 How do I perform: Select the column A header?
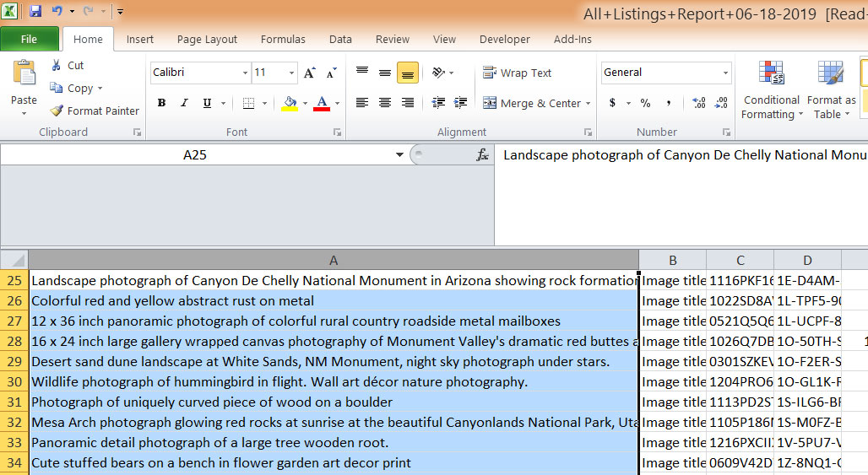334,261
